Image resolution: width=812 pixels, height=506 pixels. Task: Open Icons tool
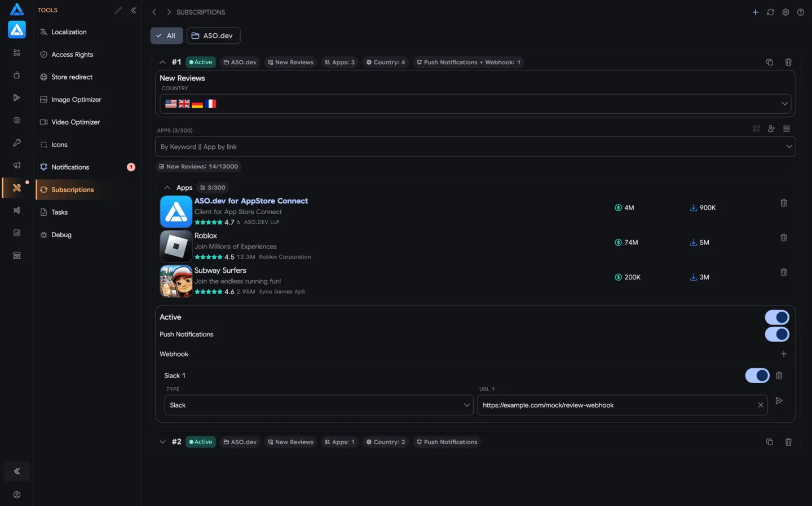87,145
